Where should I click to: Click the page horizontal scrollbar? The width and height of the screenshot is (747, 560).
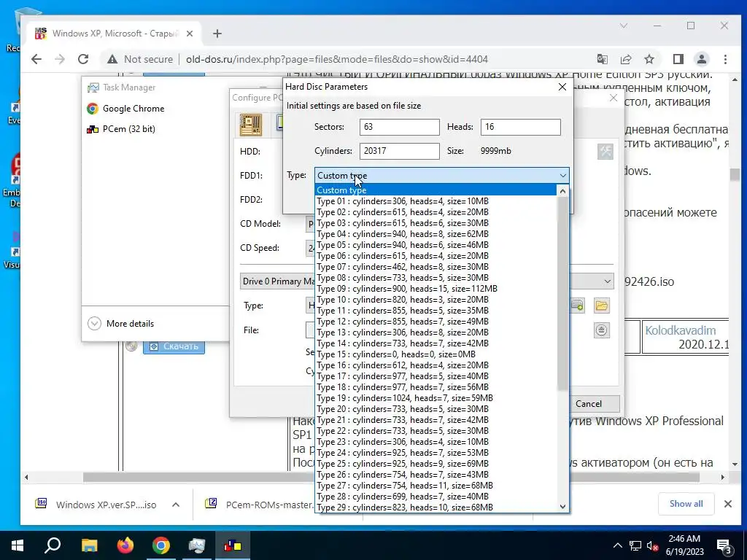391,477
